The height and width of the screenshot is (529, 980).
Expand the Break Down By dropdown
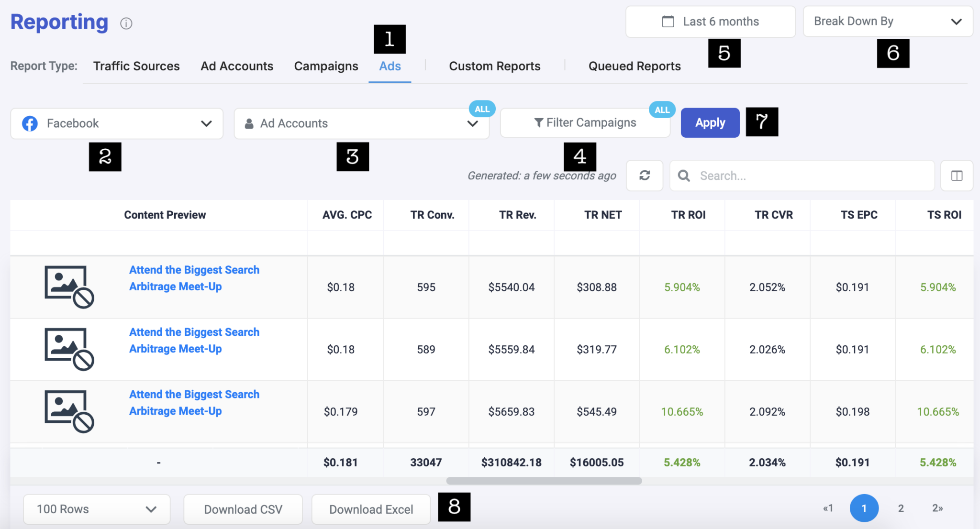[x=957, y=22]
